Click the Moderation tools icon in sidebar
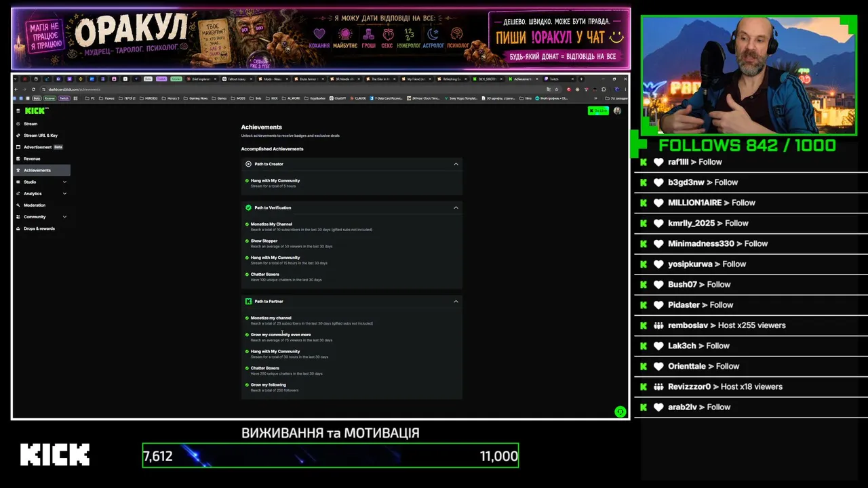This screenshot has width=868, height=488. pos(18,205)
